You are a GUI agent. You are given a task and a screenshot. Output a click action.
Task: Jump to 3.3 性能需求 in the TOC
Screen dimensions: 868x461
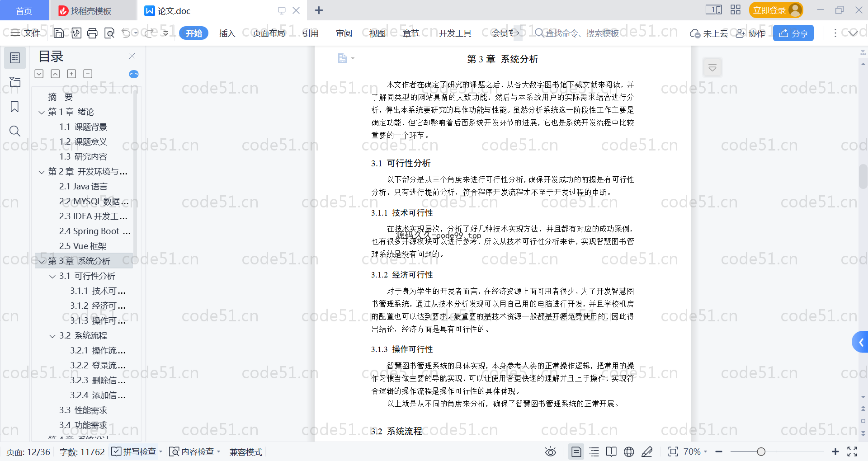pyautogui.click(x=83, y=410)
